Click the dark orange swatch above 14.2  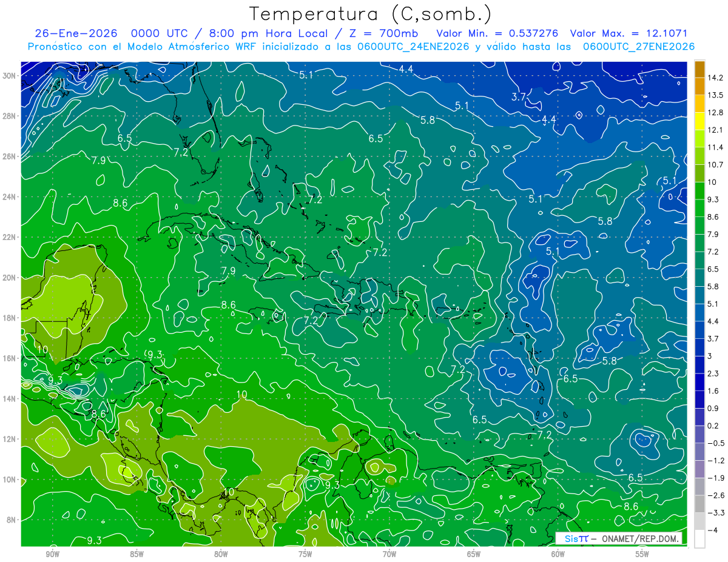699,69
